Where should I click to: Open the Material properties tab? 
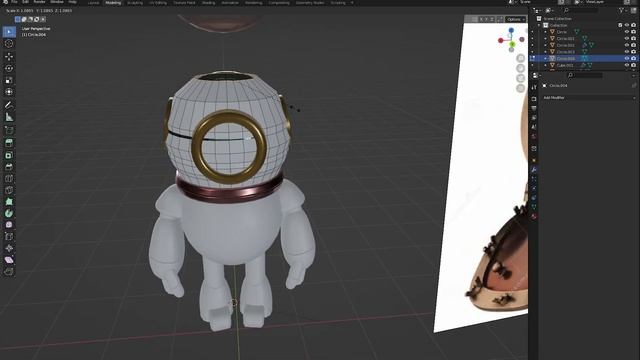pos(534,216)
